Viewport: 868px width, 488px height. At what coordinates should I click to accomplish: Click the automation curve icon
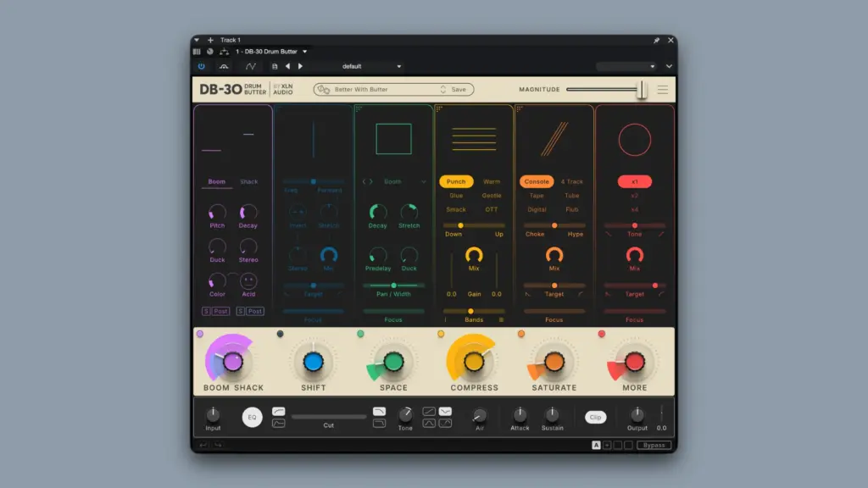(251, 66)
